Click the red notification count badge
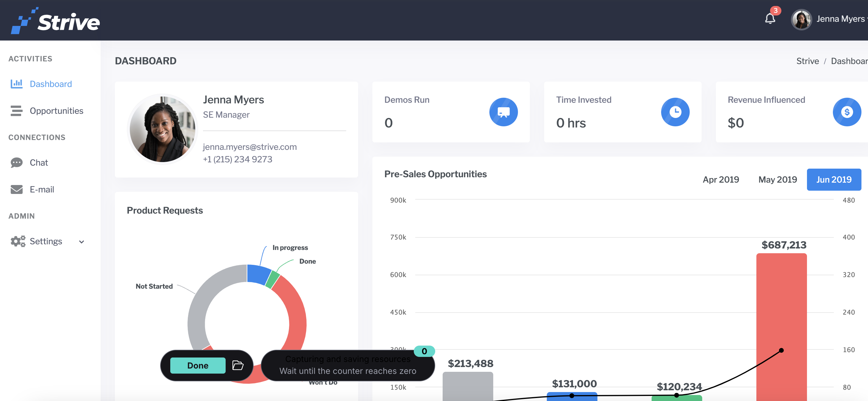868x401 pixels. (775, 10)
